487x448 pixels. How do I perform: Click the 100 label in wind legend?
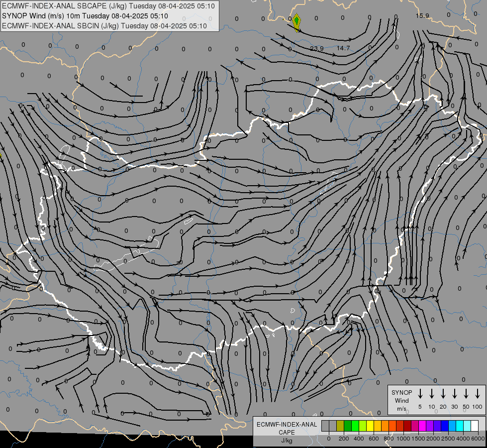[478, 407]
